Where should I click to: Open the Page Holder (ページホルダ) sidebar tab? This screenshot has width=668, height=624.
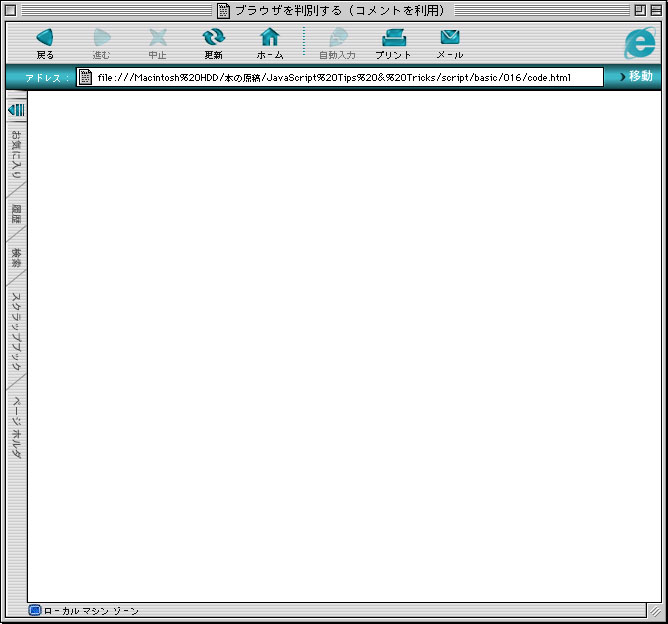[x=16, y=427]
